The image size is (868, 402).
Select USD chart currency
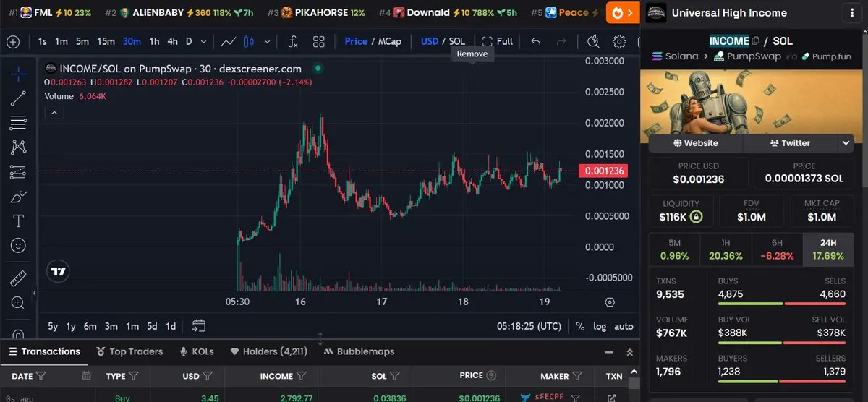[430, 41]
